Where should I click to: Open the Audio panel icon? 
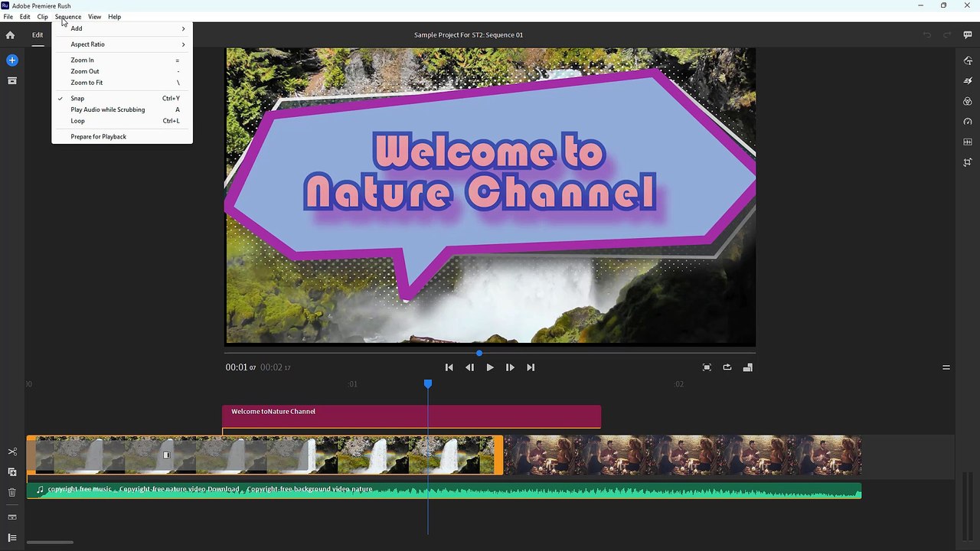pos(968,142)
